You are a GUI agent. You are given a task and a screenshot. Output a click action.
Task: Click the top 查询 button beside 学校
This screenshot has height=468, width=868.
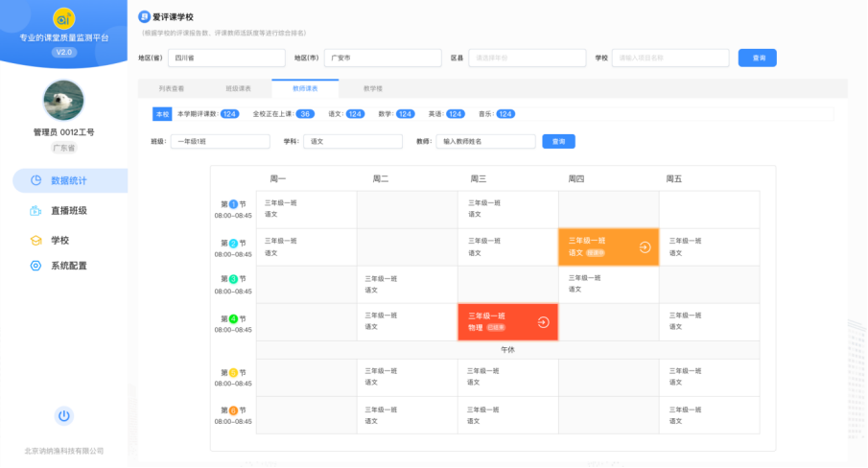[757, 58]
